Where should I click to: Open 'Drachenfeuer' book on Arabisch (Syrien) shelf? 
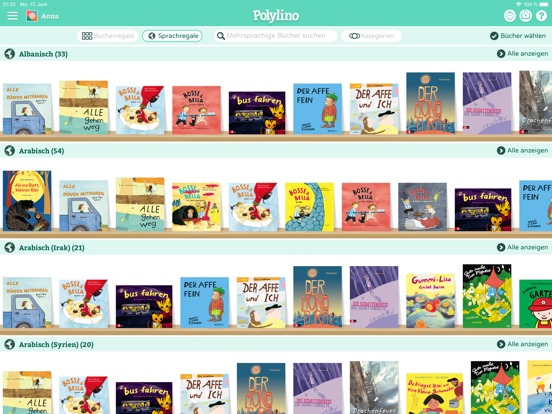(374, 388)
